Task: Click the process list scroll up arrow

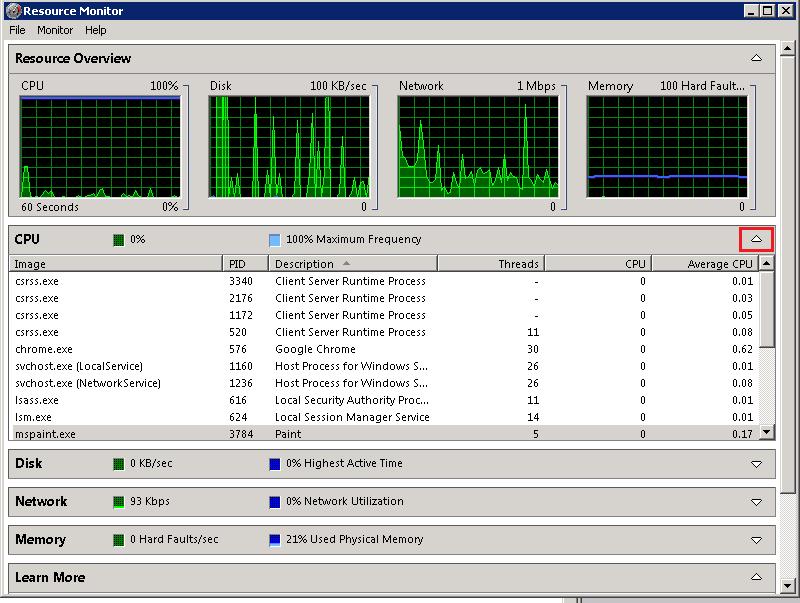Action: 766,263
